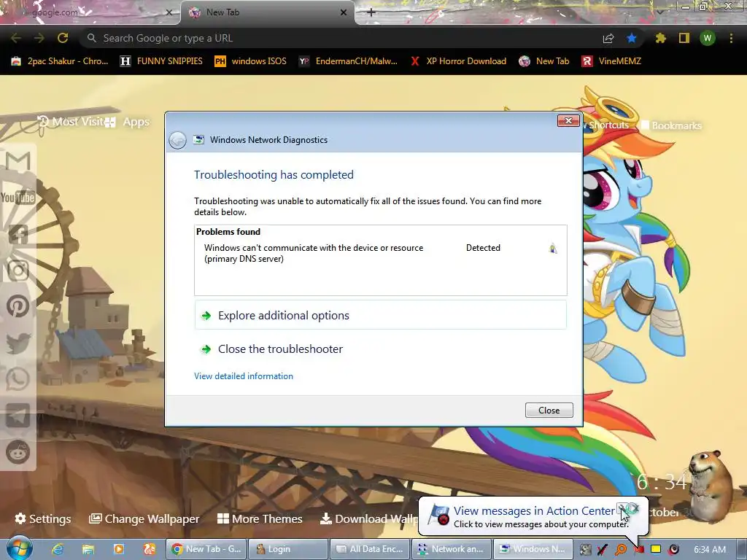Toggle Chrome side panel icon
Screen dimensions: 747x560
coord(684,38)
